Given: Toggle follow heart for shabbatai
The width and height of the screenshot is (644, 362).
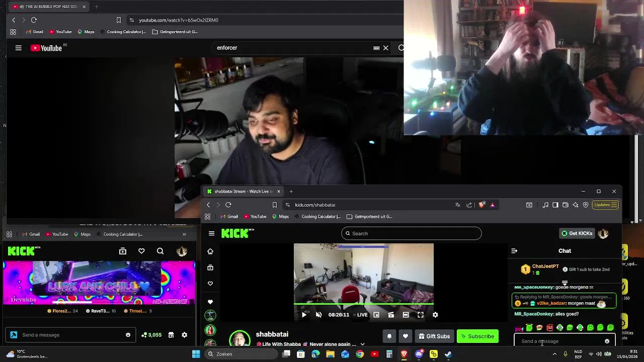Looking at the screenshot, I should coord(406,336).
